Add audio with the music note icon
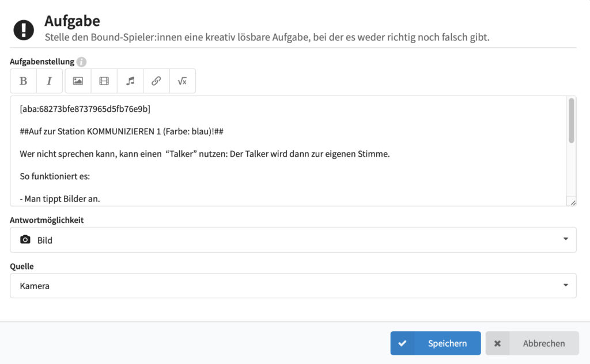The image size is (590, 364). [x=130, y=81]
